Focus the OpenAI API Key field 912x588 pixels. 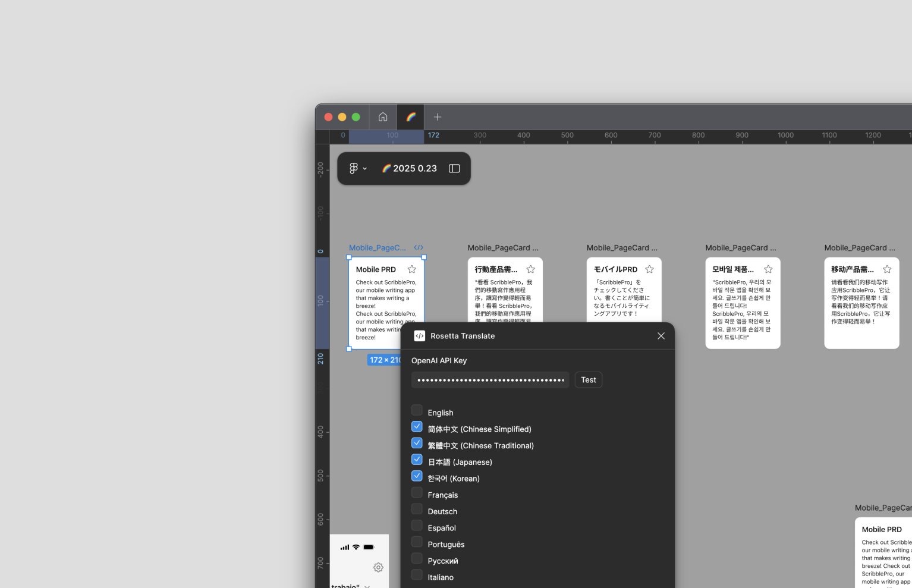point(490,380)
